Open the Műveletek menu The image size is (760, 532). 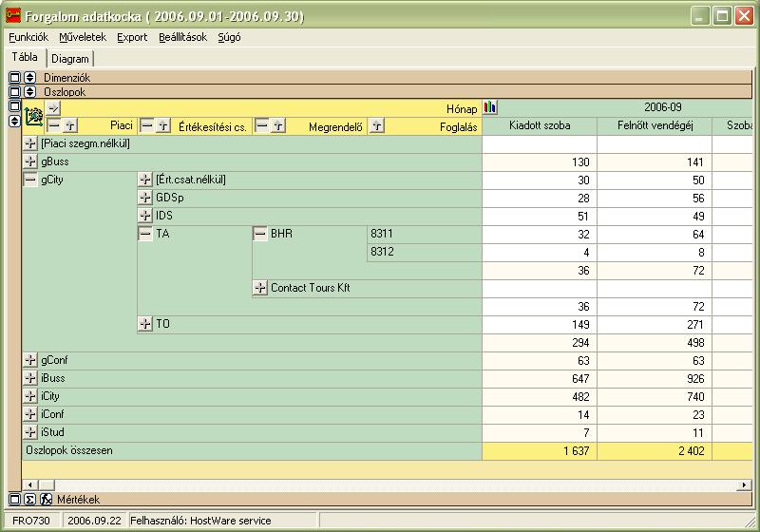[83, 37]
